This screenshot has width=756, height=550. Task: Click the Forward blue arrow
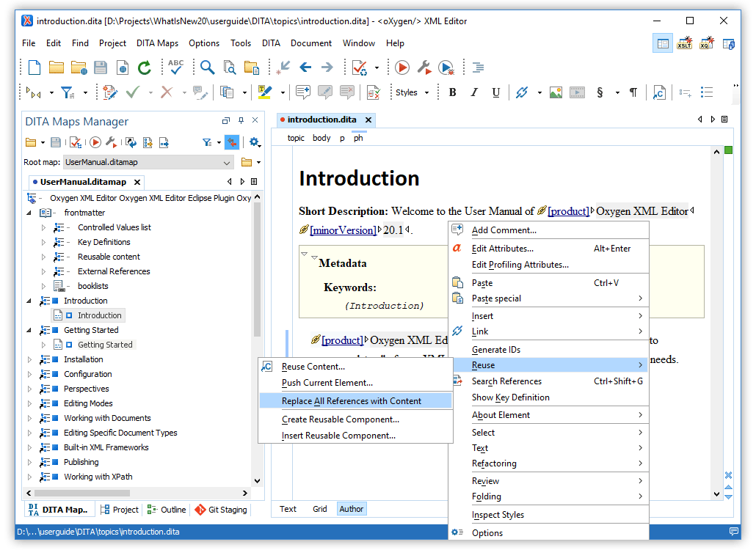(327, 67)
